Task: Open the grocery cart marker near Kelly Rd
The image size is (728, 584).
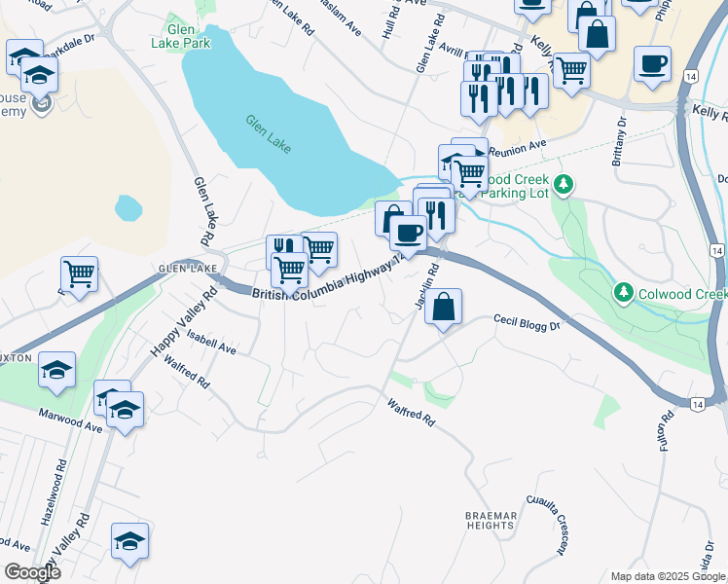Action: coord(571,71)
